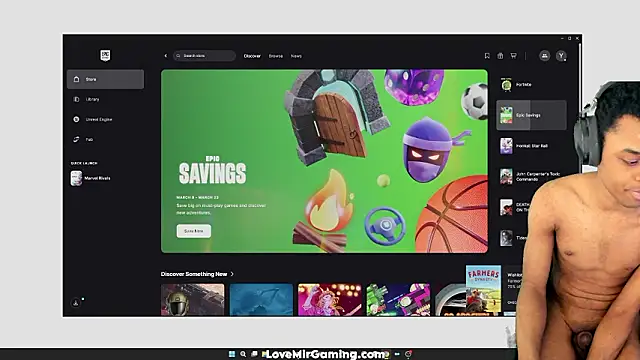Screen dimensions: 640x360
Task: Open the Downloads icon at sidebar bottom
Action: pos(76,303)
